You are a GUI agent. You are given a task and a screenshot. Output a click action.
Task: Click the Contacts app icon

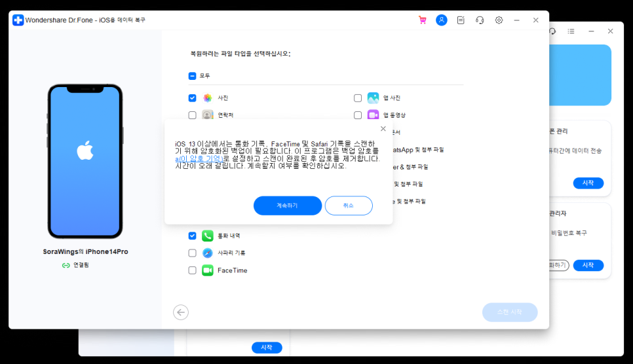click(208, 115)
